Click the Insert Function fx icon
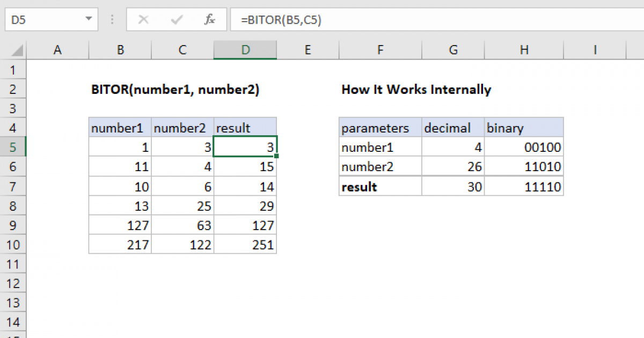The image size is (644, 338). (x=210, y=20)
